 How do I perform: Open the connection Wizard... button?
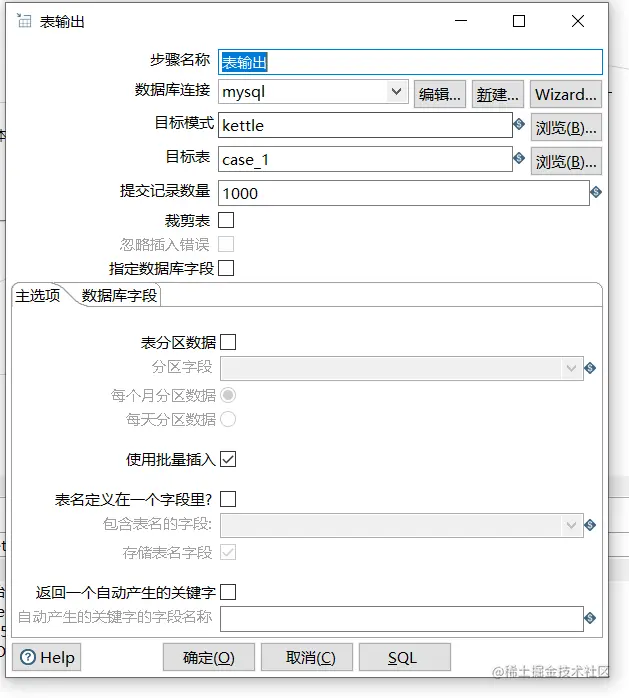566,94
